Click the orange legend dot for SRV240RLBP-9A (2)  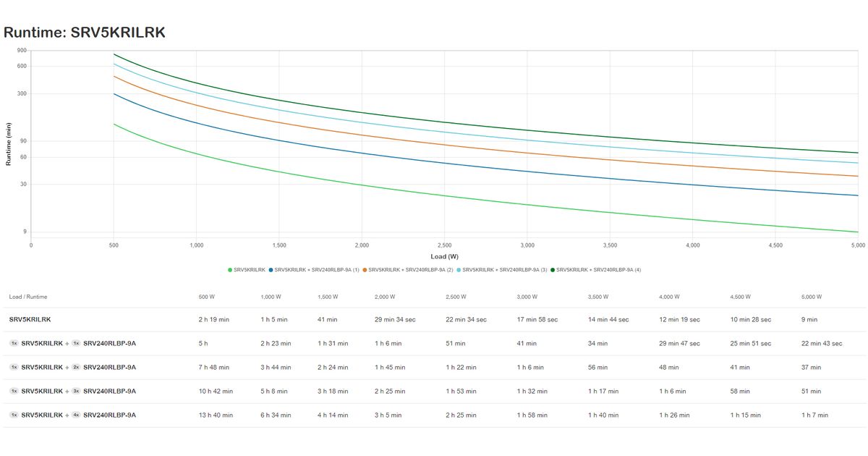(x=365, y=270)
